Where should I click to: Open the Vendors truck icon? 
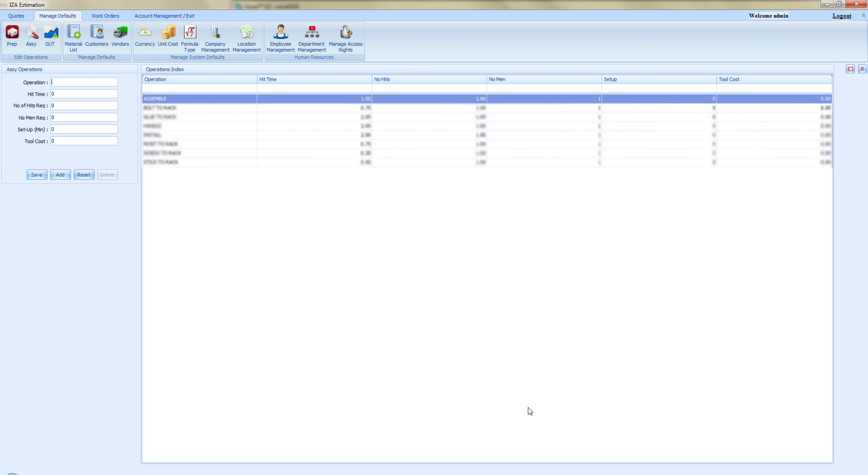(x=120, y=35)
